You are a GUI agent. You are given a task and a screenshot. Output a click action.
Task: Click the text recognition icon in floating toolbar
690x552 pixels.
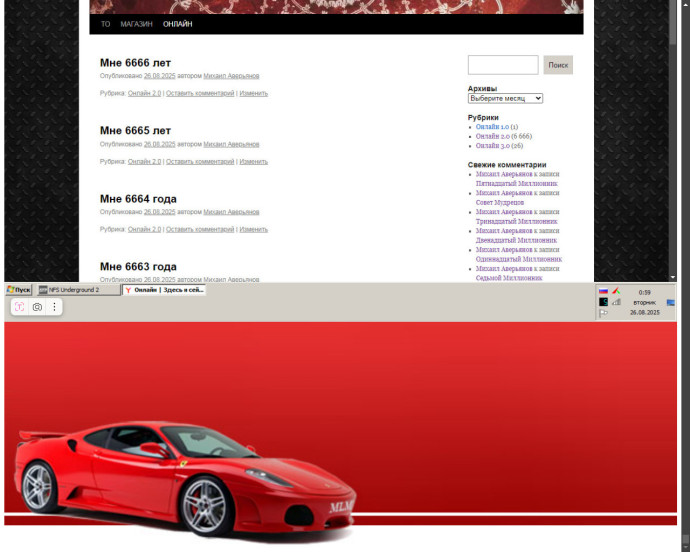coord(19,307)
